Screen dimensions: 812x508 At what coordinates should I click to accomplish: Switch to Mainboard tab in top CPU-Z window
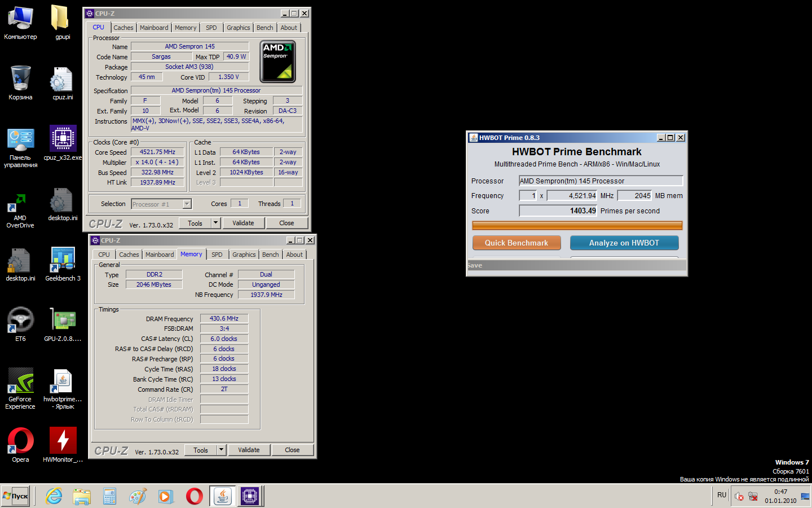tap(154, 28)
